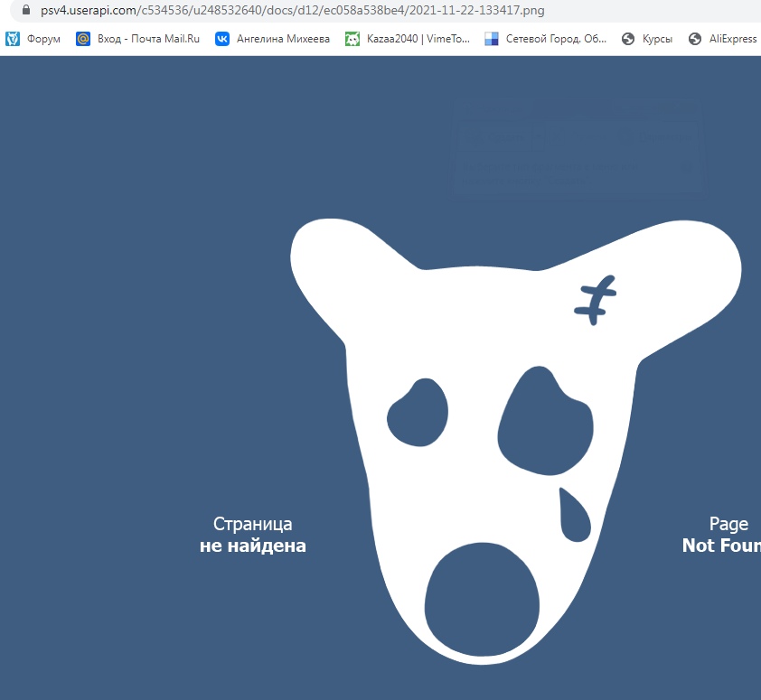Open the Kazaa2040 | VimeTo bookmark
Viewport: 761px width, 700px height.
[x=418, y=39]
